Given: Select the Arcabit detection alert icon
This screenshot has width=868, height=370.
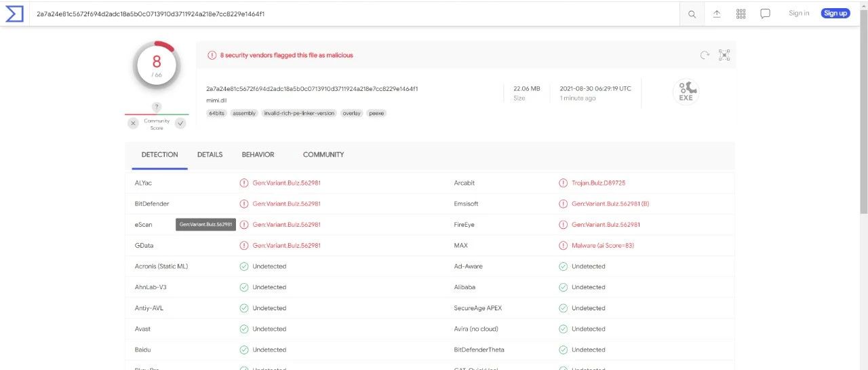Looking at the screenshot, I should (563, 183).
